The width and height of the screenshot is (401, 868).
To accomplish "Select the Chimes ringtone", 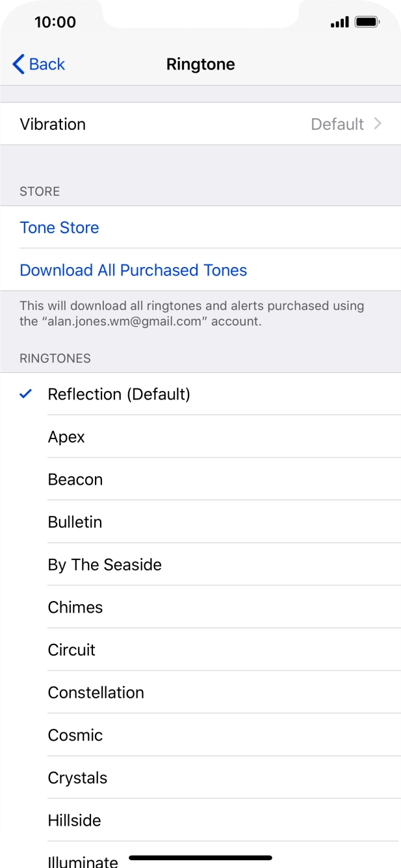I will 75,607.
